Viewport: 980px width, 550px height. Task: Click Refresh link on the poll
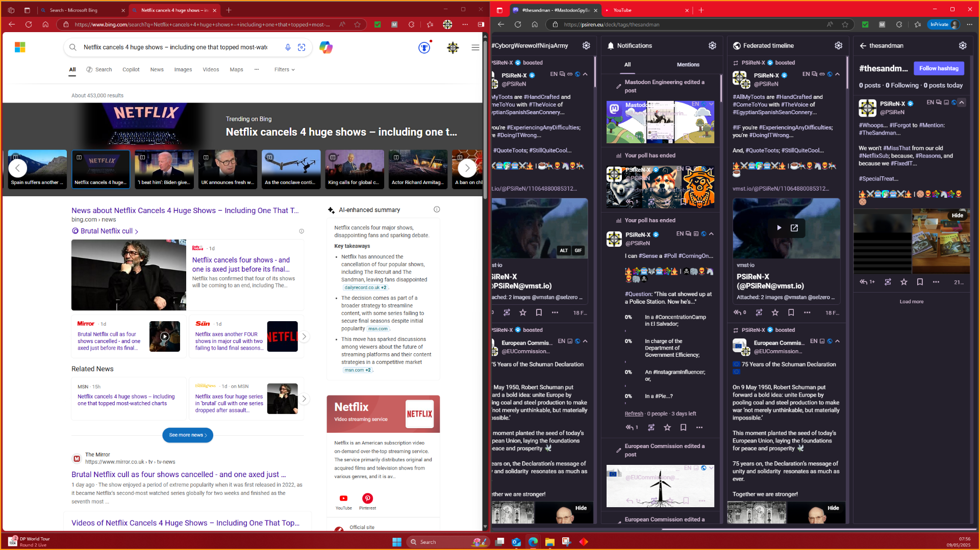pos(634,414)
